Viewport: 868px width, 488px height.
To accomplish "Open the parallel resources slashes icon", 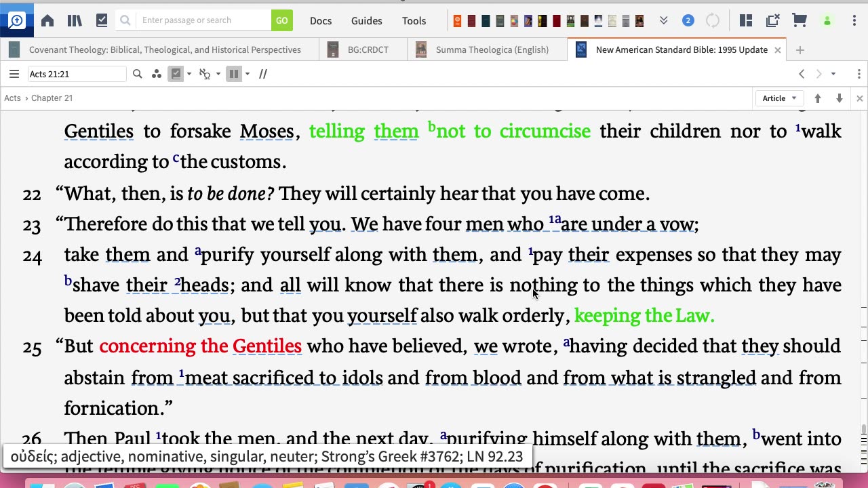I will tap(263, 74).
